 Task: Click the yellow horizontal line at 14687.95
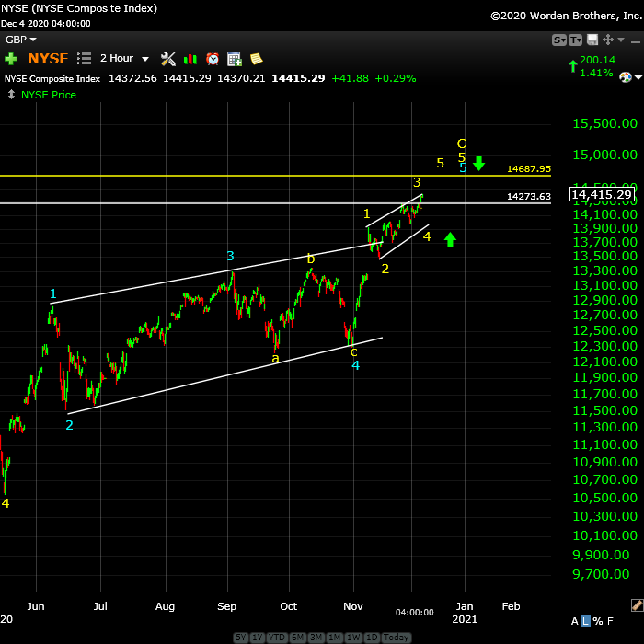275,176
